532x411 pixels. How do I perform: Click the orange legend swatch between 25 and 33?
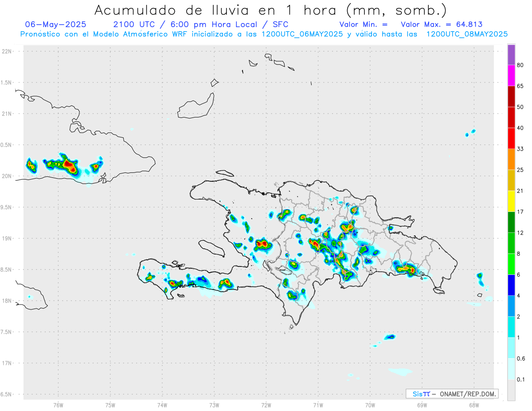(x=511, y=159)
